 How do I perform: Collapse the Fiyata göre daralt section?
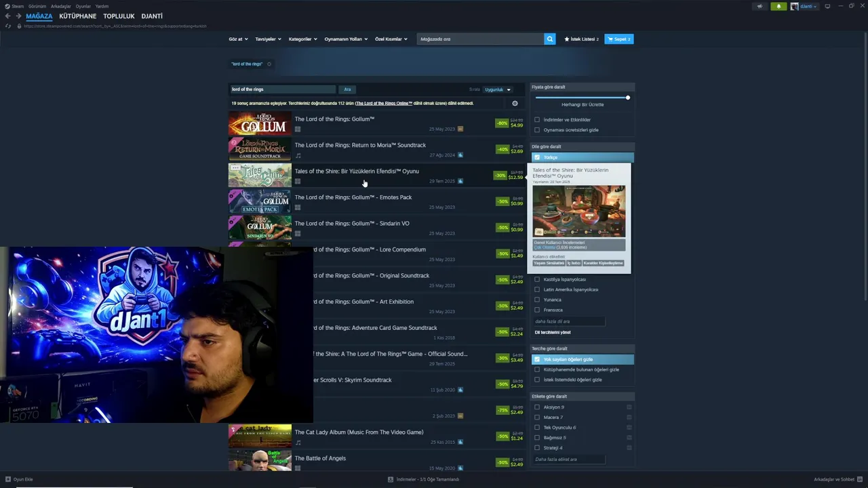(x=583, y=87)
